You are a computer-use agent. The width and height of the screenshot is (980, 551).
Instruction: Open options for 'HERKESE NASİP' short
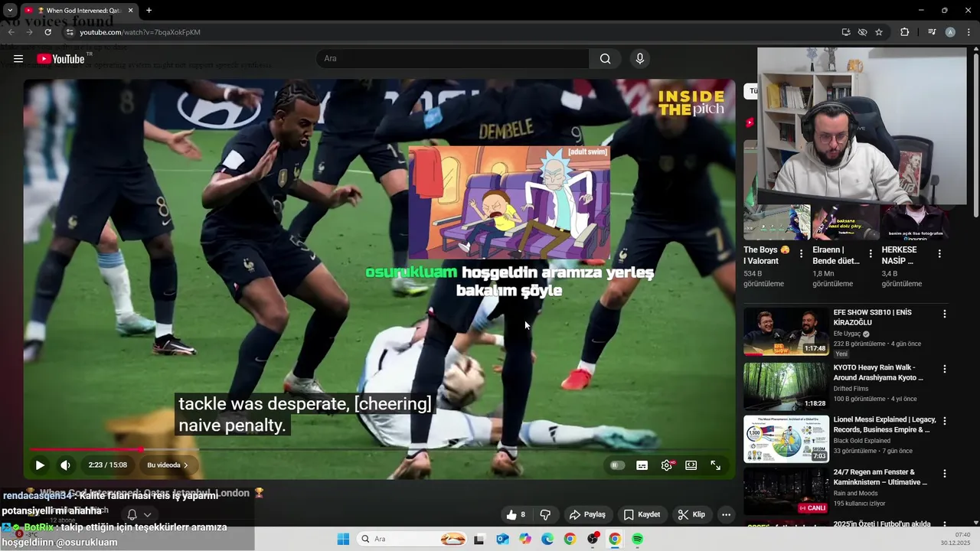tap(939, 253)
